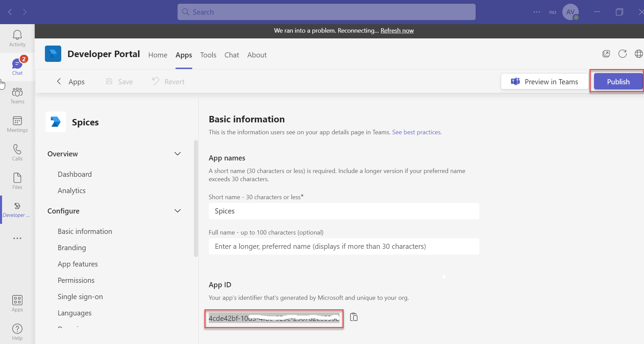644x344 pixels.
Task: Switch to the Chat tab
Action: tap(232, 55)
